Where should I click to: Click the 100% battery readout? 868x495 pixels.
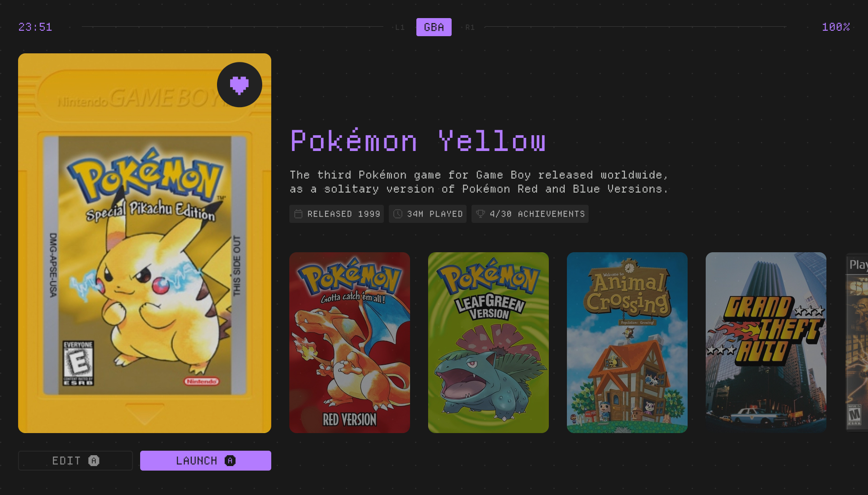836,27
